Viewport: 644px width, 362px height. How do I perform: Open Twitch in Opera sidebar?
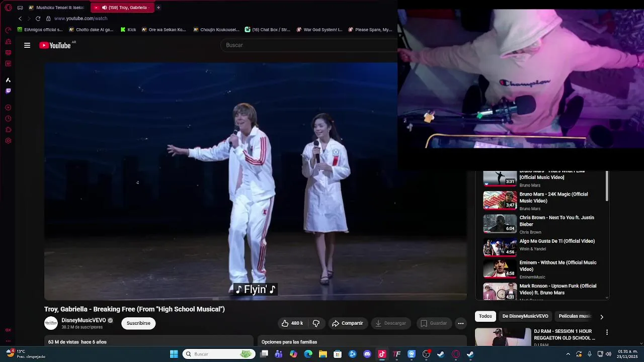click(8, 91)
